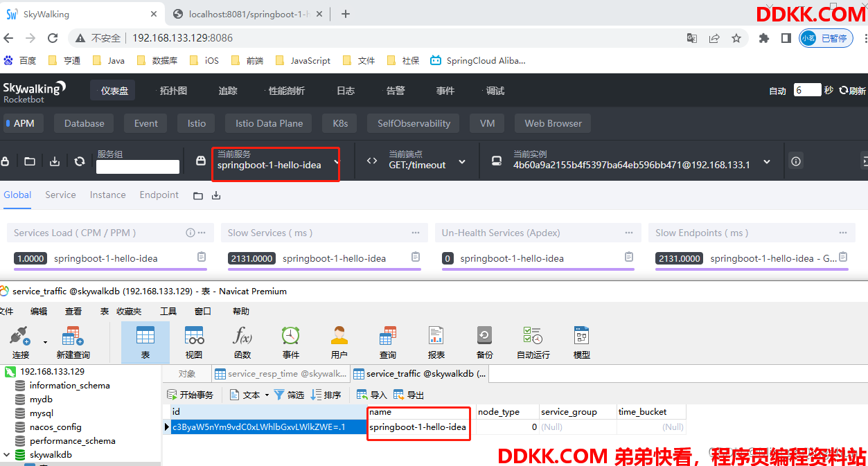Open the 告警 alarm menu

click(396, 91)
